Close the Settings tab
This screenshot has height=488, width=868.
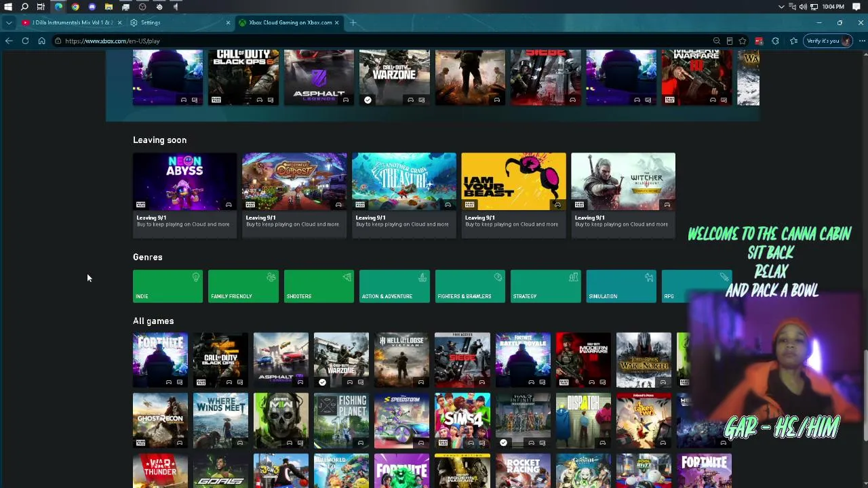228,22
